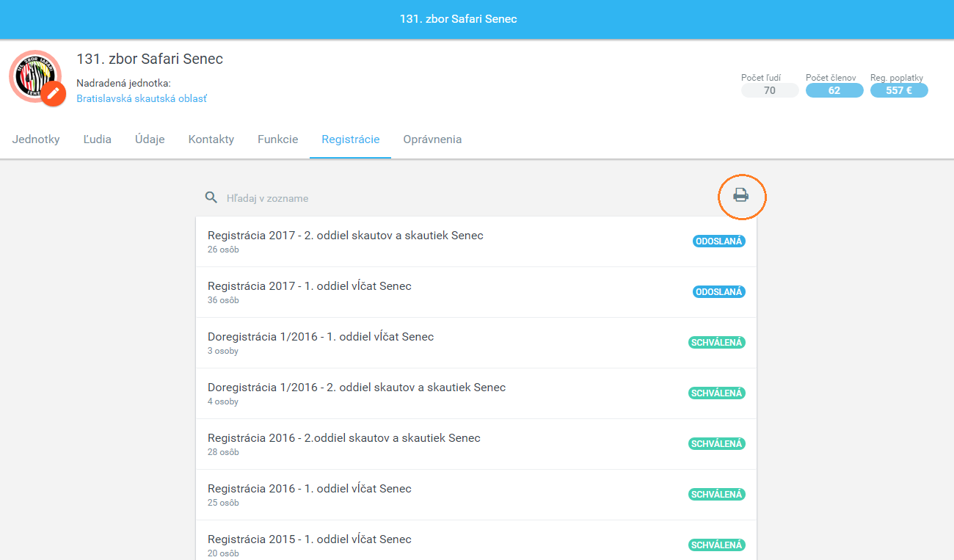
Task: Click the '26 osôb' count text
Action: 223,250
